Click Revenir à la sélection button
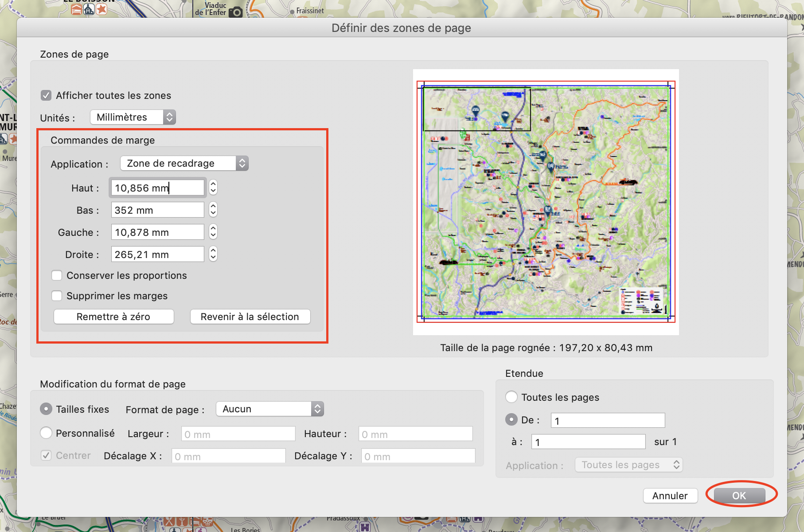The height and width of the screenshot is (532, 804). tap(250, 317)
